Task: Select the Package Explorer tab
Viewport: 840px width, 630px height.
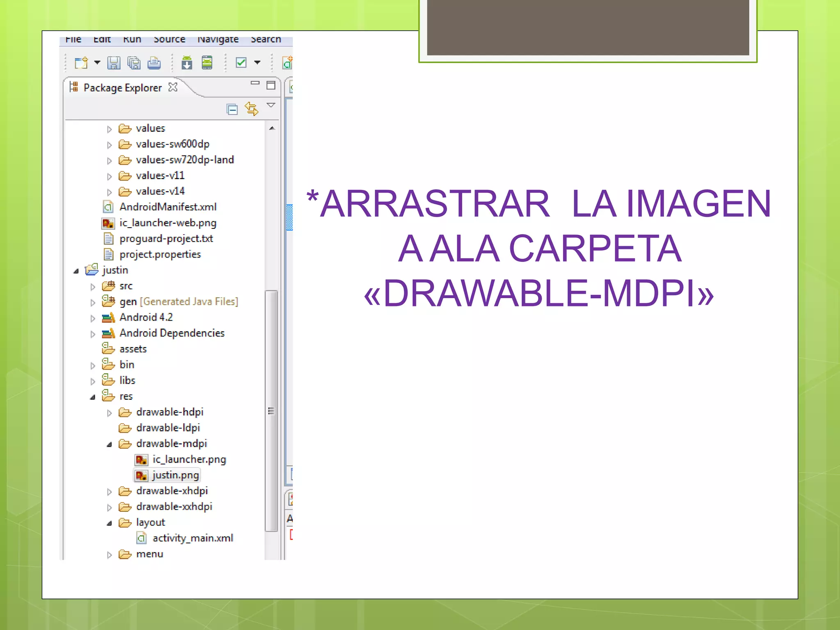Action: 123,88
